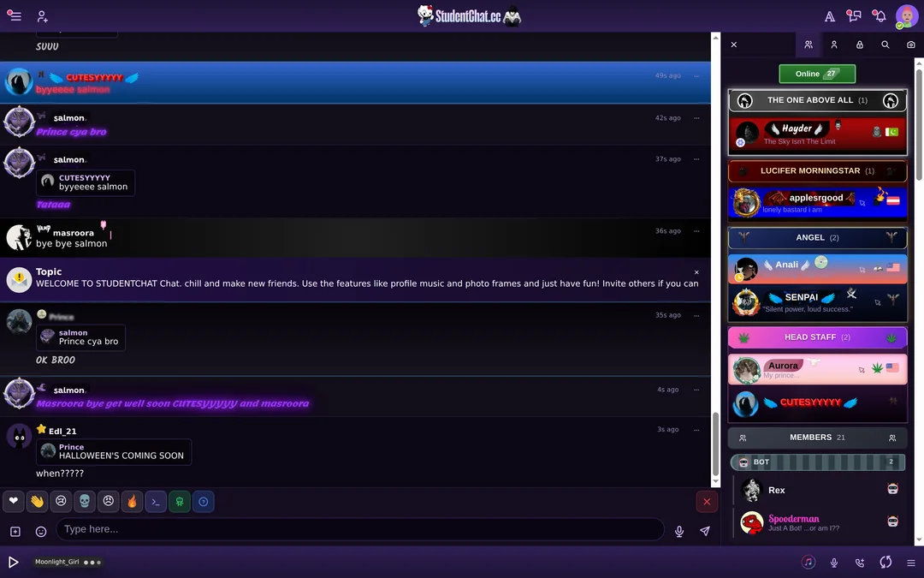Send the waving hand quick emoji

click(x=37, y=501)
